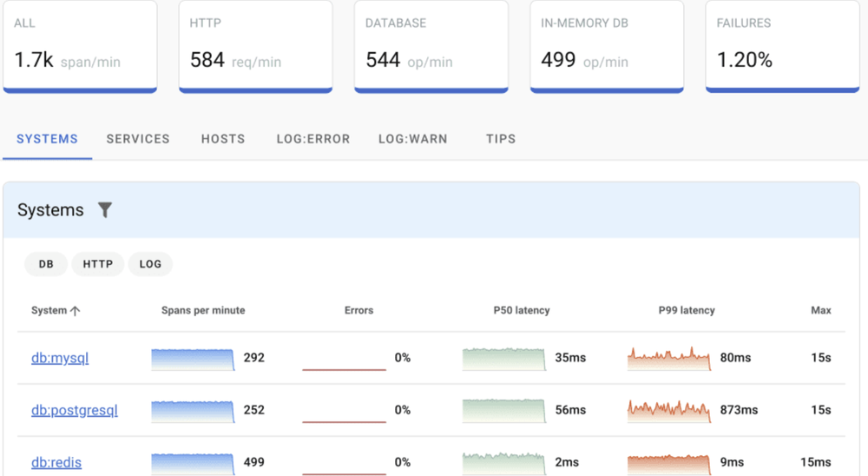Click the db:mysql spans per minute chart
The width and height of the screenshot is (868, 476).
193,359
